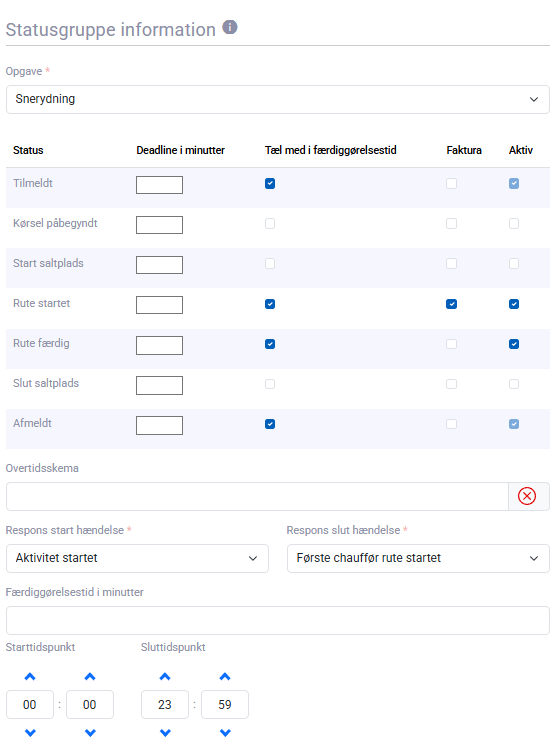The height and width of the screenshot is (755, 556).
Task: Uncheck færdiggørelsestid checkbox for Tilmeldt
Action: coord(270,183)
